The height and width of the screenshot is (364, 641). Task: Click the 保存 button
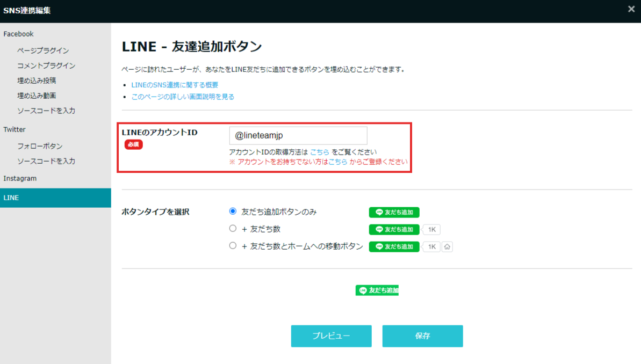click(422, 336)
